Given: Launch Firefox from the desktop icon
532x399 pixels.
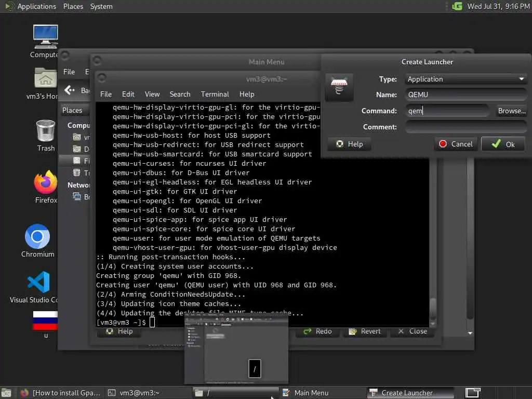Looking at the screenshot, I should (46, 187).
